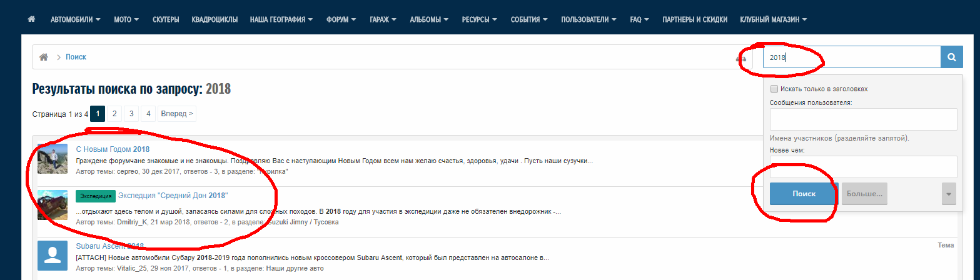Click the breadcrumb home icon beside Поиск
The height and width of the screenshot is (280, 980).
(x=44, y=57)
